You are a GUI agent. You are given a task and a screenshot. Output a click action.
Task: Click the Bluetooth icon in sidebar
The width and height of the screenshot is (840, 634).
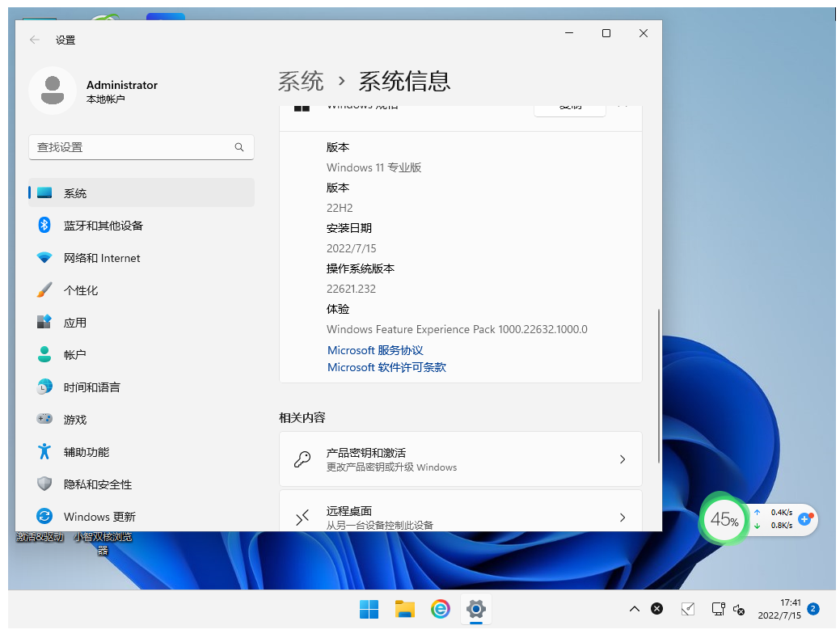(44, 225)
